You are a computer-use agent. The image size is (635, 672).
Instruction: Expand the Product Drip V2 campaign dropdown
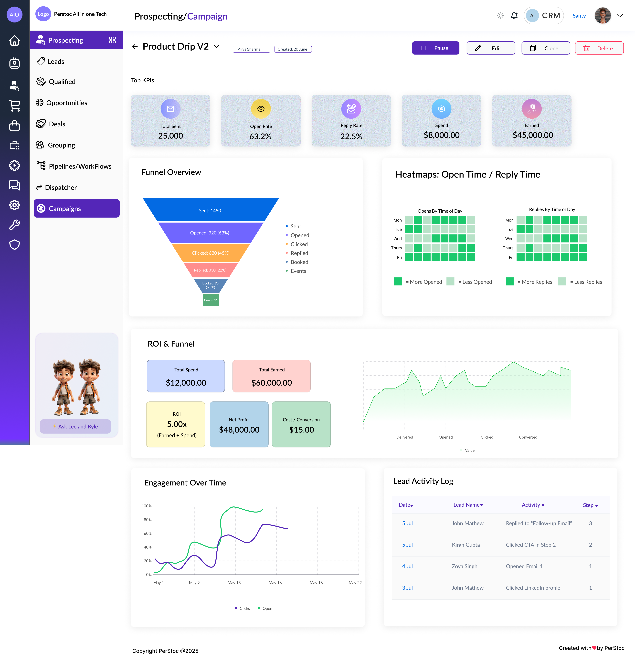[217, 47]
